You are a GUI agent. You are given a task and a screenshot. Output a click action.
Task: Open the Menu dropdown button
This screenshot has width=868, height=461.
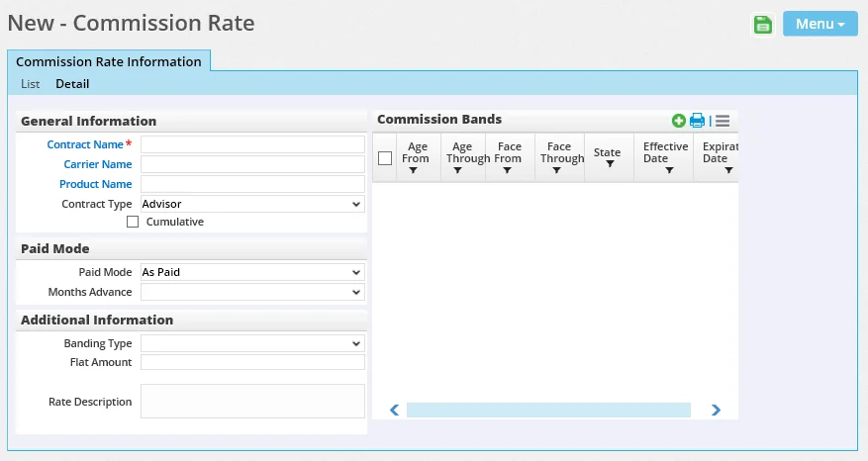[820, 24]
